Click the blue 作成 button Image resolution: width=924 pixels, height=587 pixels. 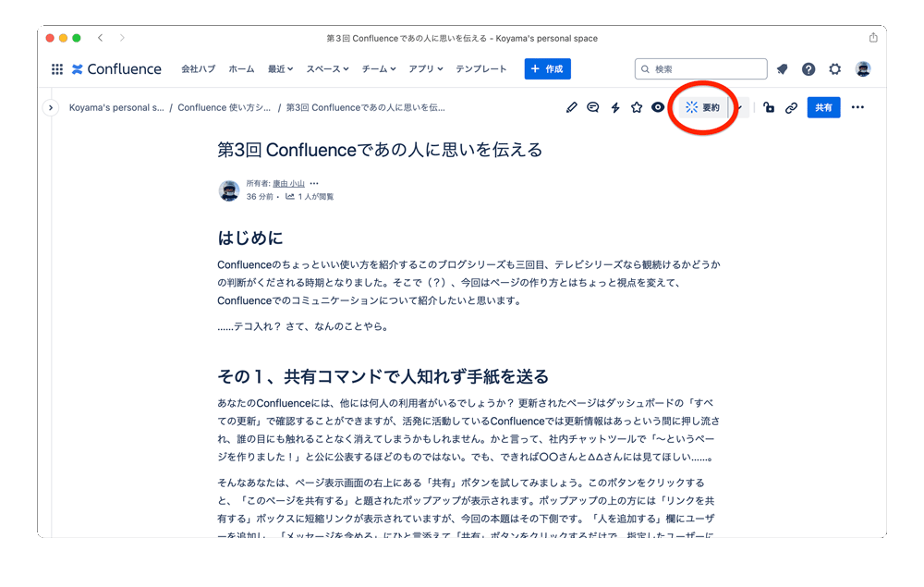(x=547, y=69)
